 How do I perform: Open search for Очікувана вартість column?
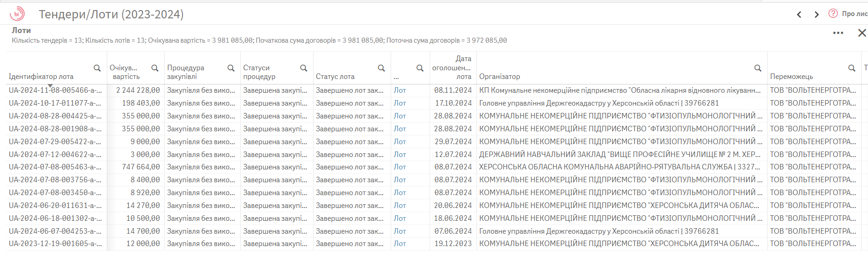click(155, 68)
